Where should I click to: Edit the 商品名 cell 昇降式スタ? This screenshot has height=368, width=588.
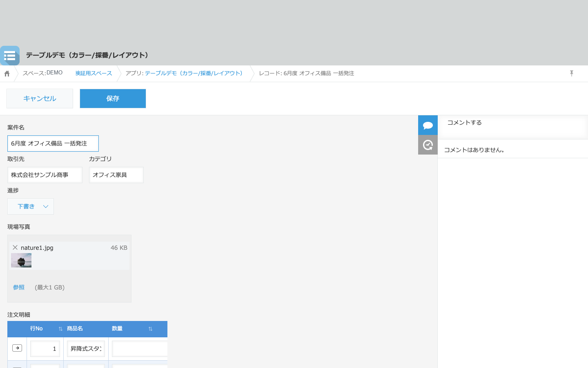[x=86, y=349]
